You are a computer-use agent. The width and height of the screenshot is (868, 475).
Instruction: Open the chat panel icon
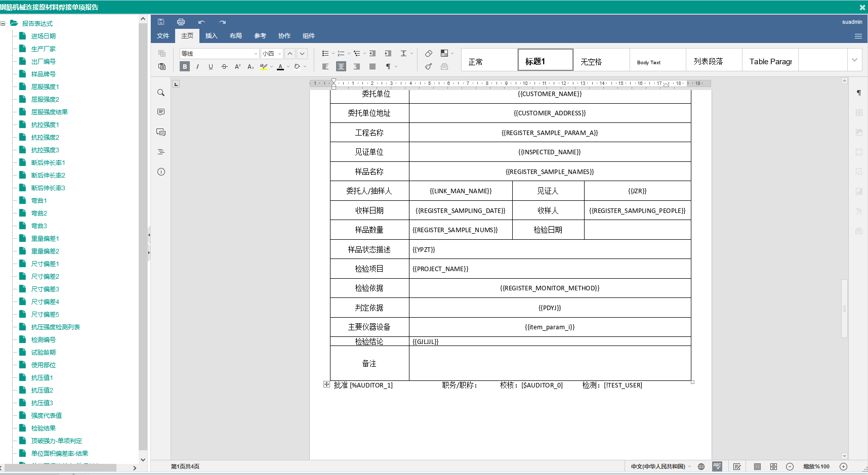pos(161,132)
